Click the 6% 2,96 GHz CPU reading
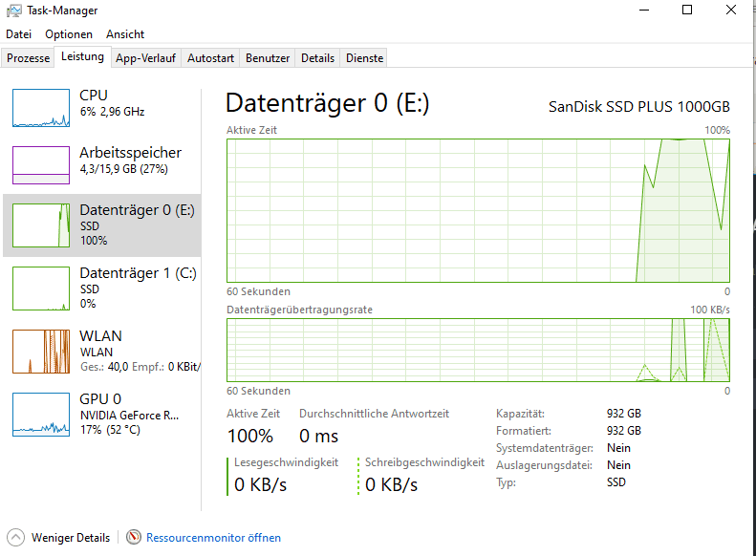This screenshot has height=556, width=756. click(113, 112)
